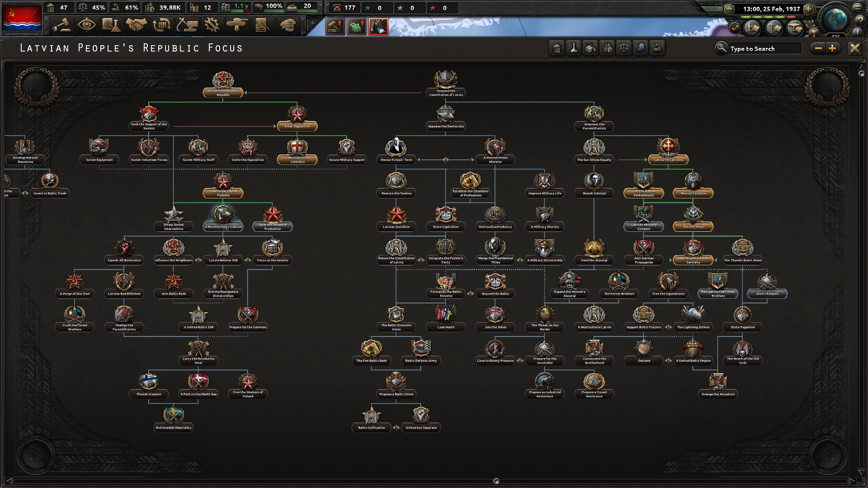Click the decision alert gavel notification
Image resolution: width=868 pixels, height=488 pixels.
[x=335, y=27]
